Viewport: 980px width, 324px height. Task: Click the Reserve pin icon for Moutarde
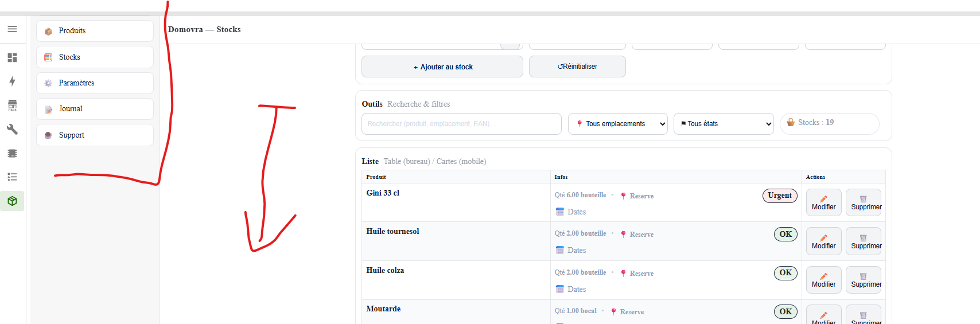coord(613,312)
